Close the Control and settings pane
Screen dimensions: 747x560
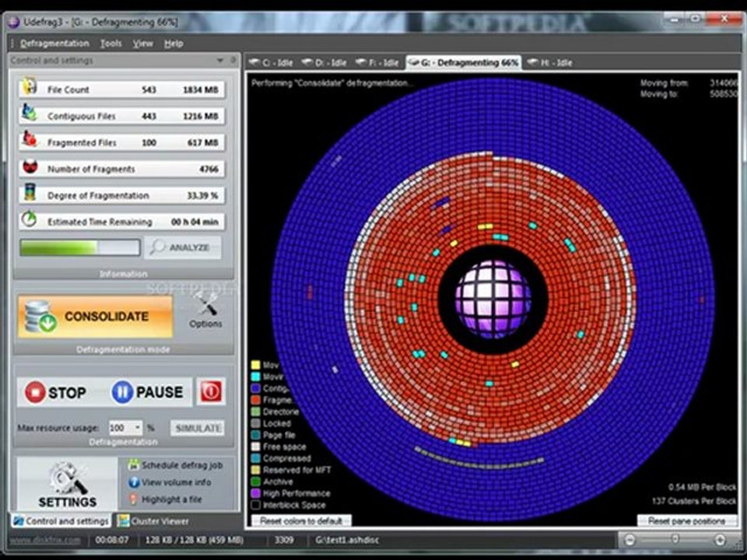pyautogui.click(x=233, y=60)
